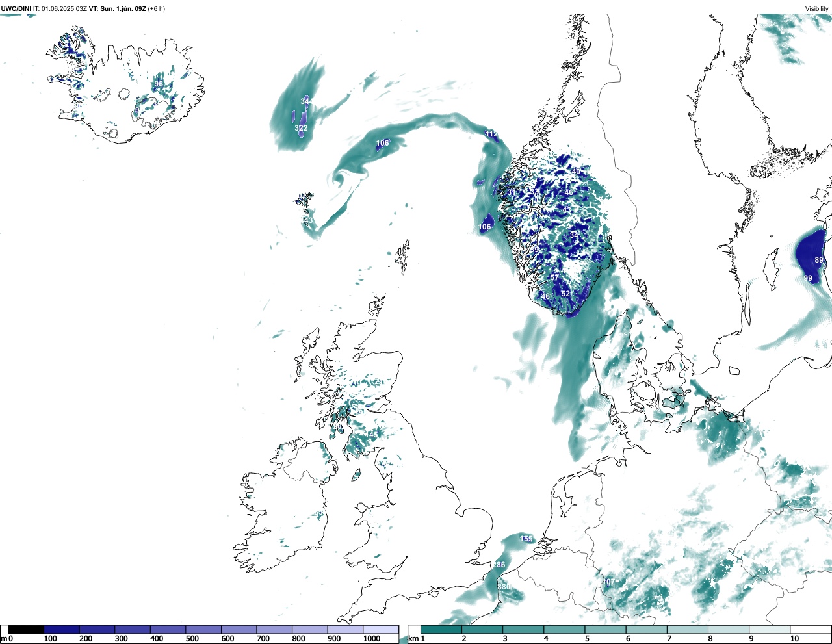Image resolution: width=832 pixels, height=644 pixels.
Task: Pick the 4–5 km legend swatch
Action: coord(564,630)
